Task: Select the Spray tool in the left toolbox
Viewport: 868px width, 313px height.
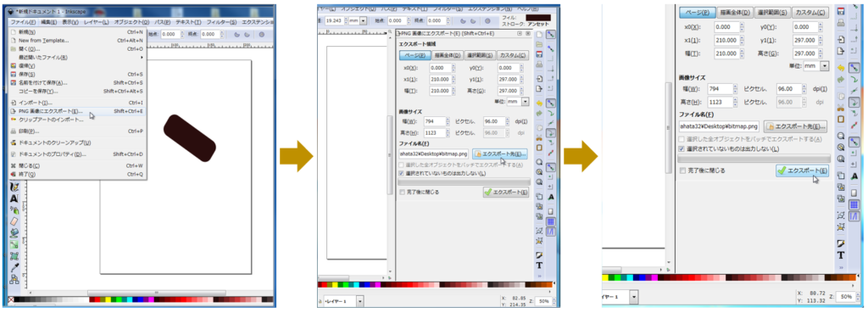Action: (14, 210)
